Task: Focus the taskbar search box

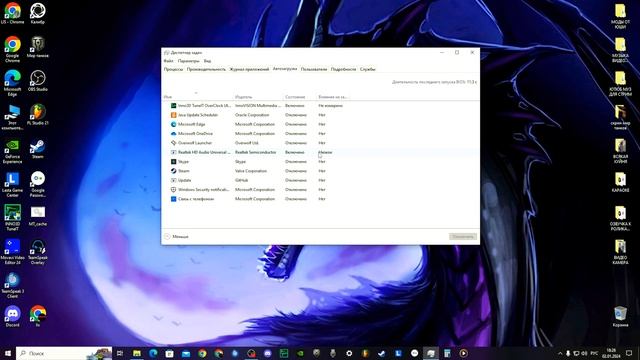Action: [64, 353]
